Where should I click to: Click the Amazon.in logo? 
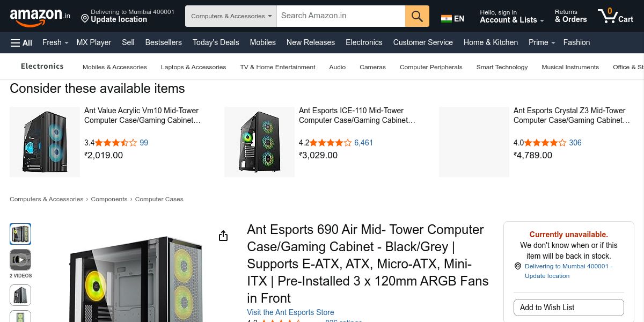(x=40, y=17)
